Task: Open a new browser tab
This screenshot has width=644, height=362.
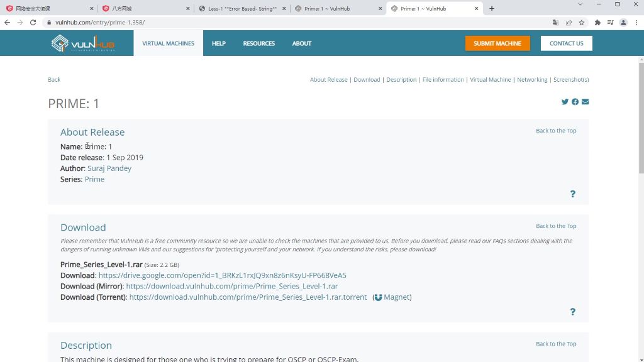Action: [492, 8]
